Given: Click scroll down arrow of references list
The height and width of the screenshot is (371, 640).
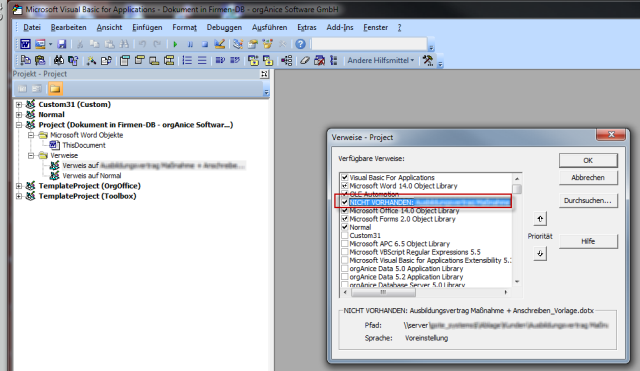Looking at the screenshot, I should 517,282.
